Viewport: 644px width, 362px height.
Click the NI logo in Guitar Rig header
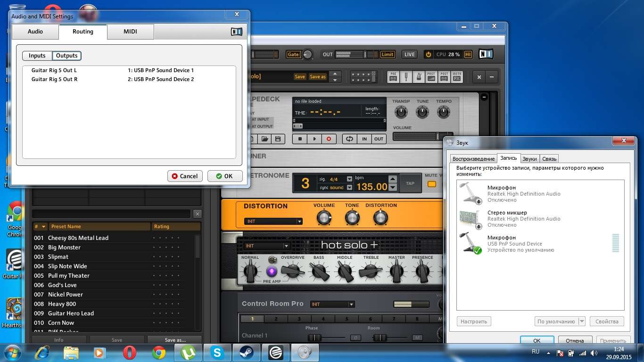click(x=486, y=54)
